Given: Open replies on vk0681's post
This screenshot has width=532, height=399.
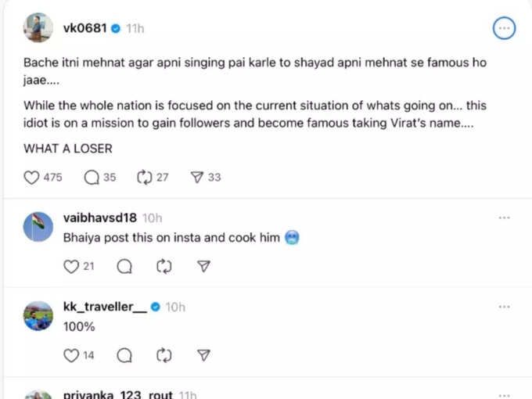Looking at the screenshot, I should click(x=92, y=178).
